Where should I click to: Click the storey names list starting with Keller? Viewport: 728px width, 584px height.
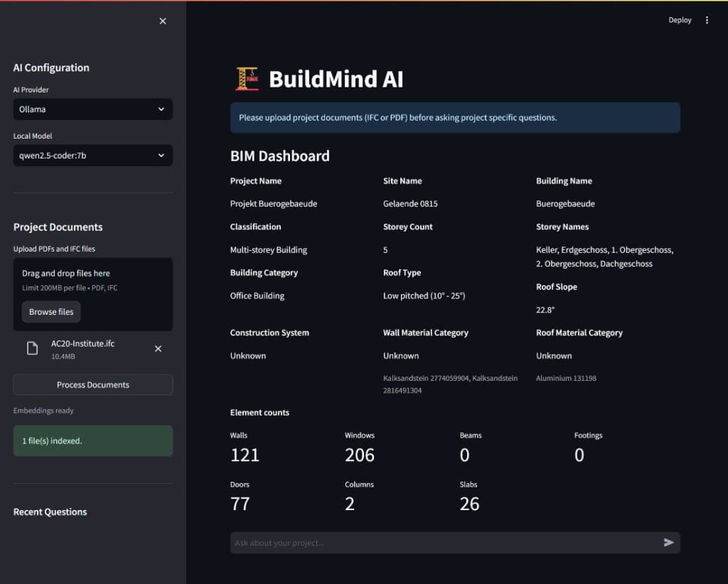coord(604,256)
